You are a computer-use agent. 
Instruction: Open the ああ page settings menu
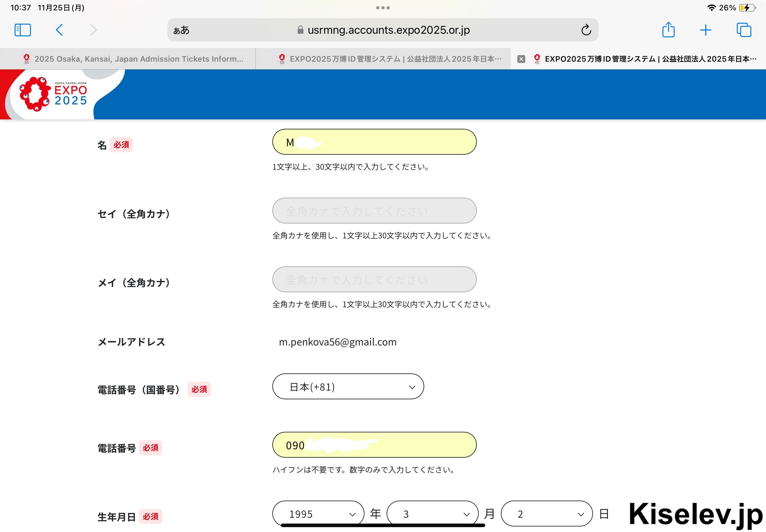(x=181, y=30)
